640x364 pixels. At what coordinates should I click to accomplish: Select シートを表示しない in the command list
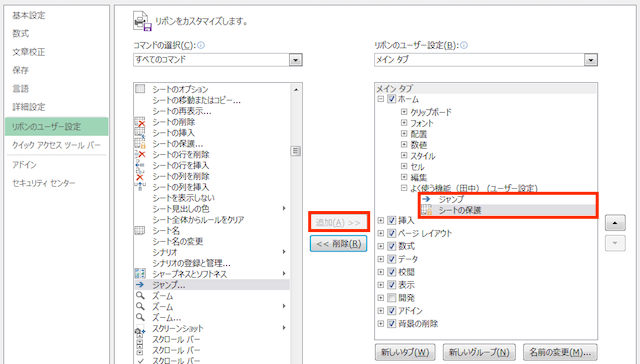pos(183,198)
